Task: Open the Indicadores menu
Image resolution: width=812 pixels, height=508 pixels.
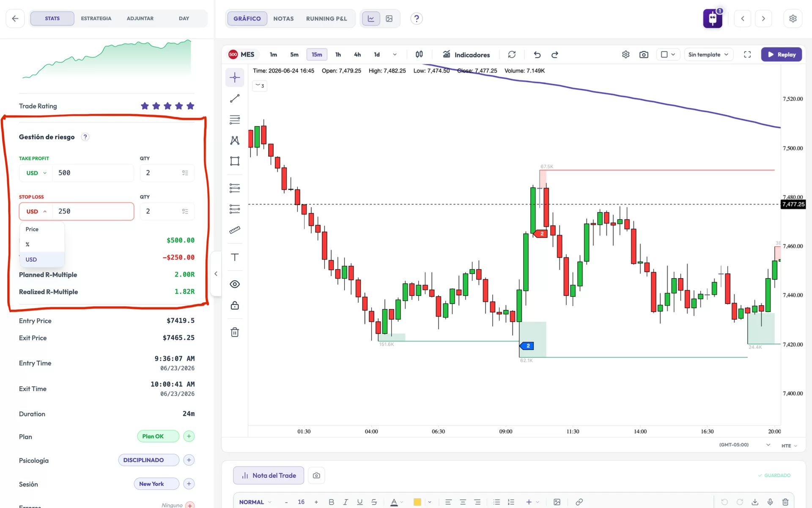Action: pos(466,55)
